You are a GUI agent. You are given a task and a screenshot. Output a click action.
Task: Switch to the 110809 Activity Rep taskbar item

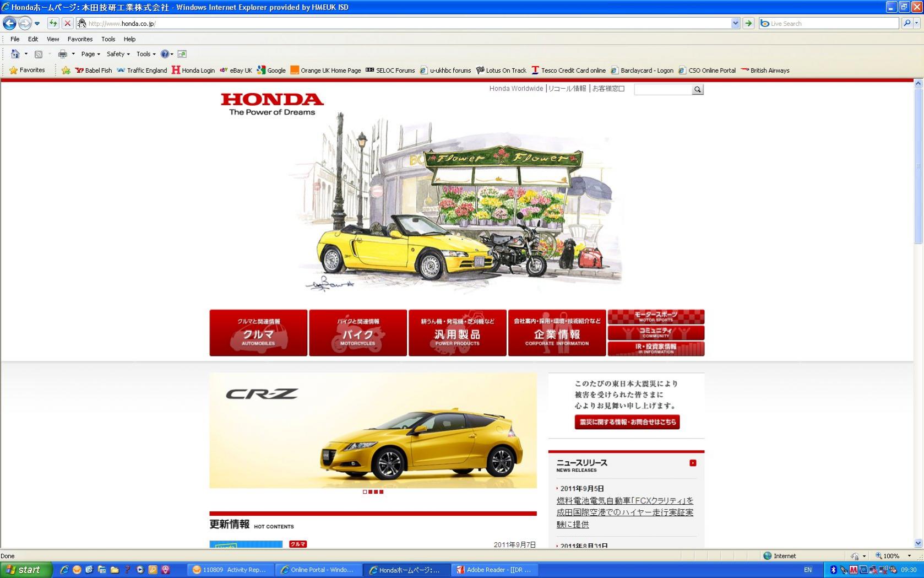(x=230, y=570)
